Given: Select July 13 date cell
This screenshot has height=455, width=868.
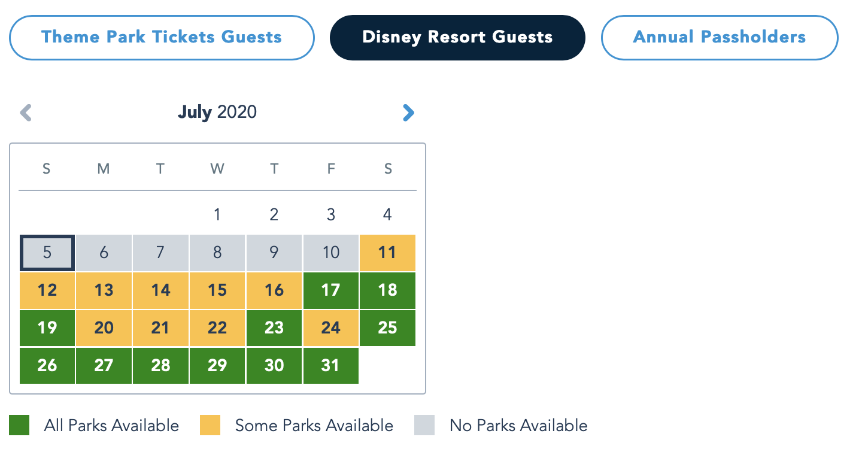Looking at the screenshot, I should point(104,290).
